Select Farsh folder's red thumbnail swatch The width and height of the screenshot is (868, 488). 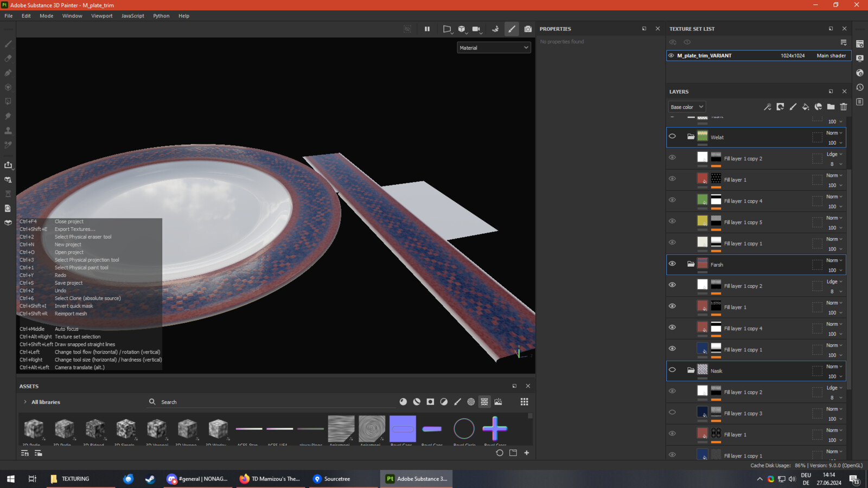click(x=703, y=264)
